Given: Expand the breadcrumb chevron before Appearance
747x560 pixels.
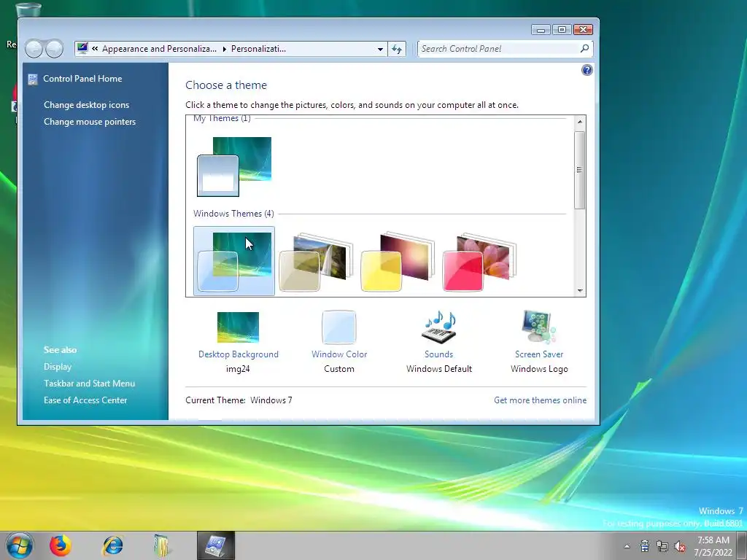Looking at the screenshot, I should point(95,49).
